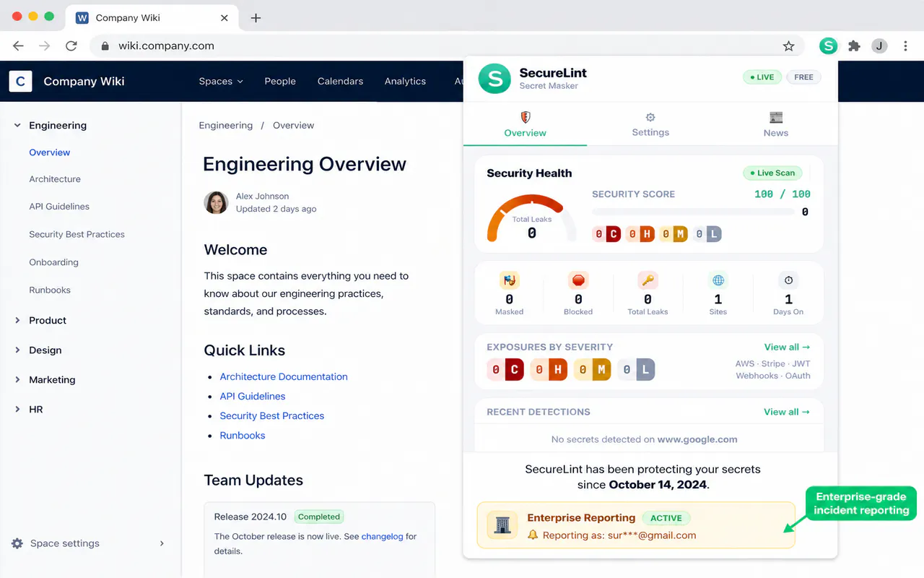Select Onboarding in the sidebar
Image resolution: width=924 pixels, height=578 pixels.
point(53,262)
